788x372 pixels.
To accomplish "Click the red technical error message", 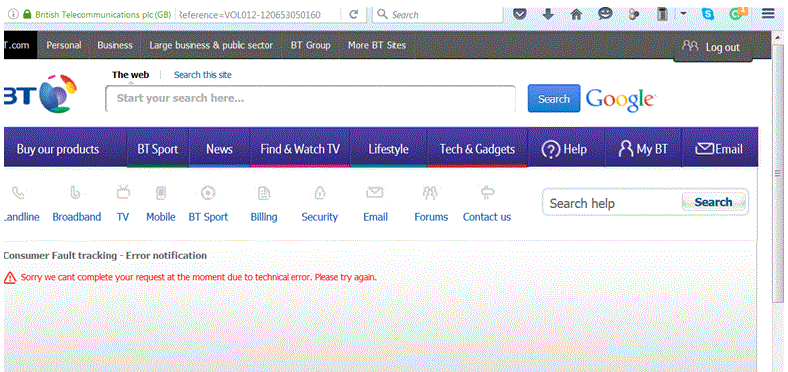I will (x=199, y=277).
